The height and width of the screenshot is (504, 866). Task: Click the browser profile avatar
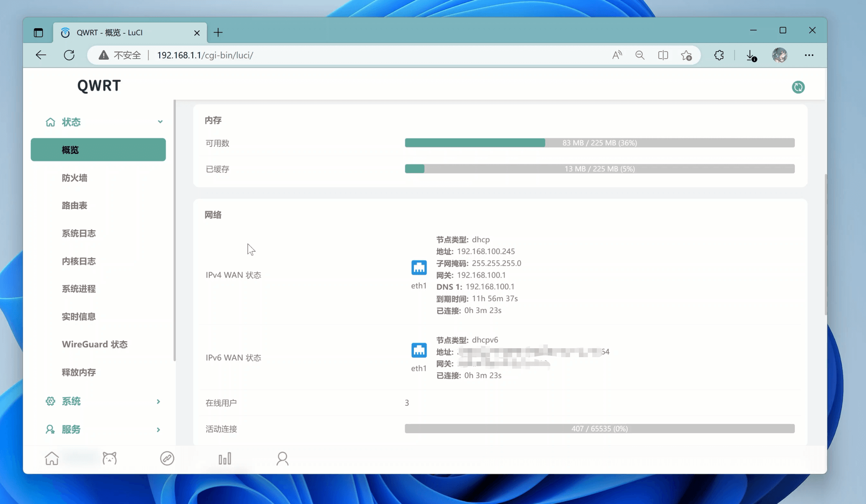point(779,55)
